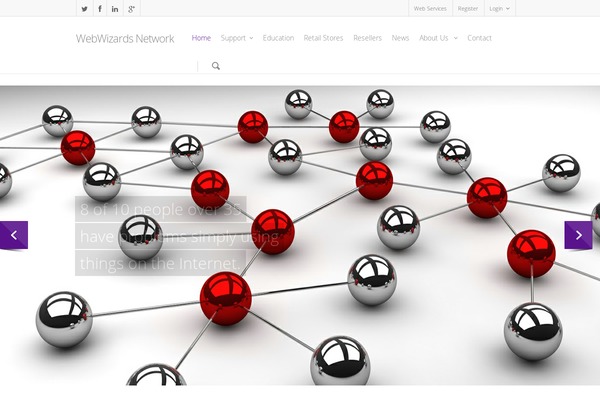
Task: Open the Web Services link
Action: tap(430, 8)
